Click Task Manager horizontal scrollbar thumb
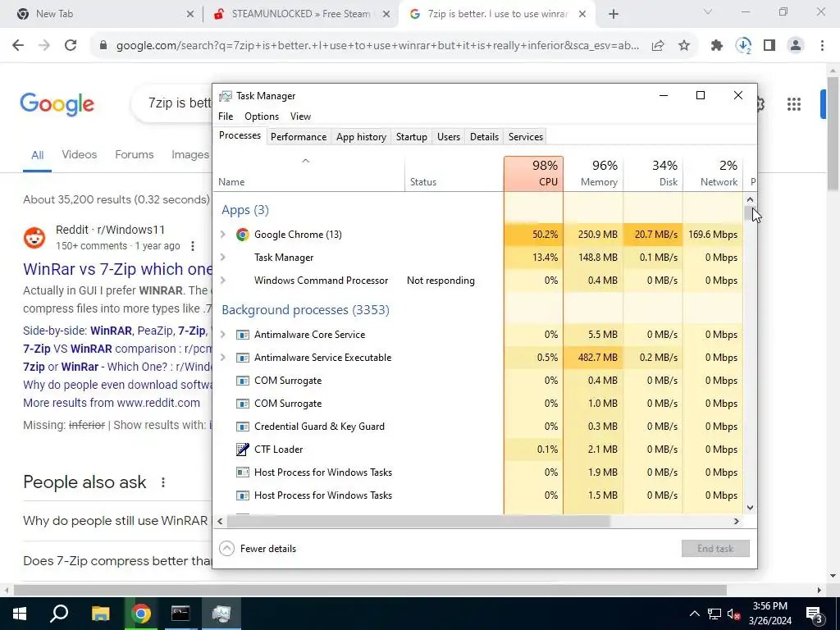This screenshot has width=840, height=630. (x=418, y=521)
